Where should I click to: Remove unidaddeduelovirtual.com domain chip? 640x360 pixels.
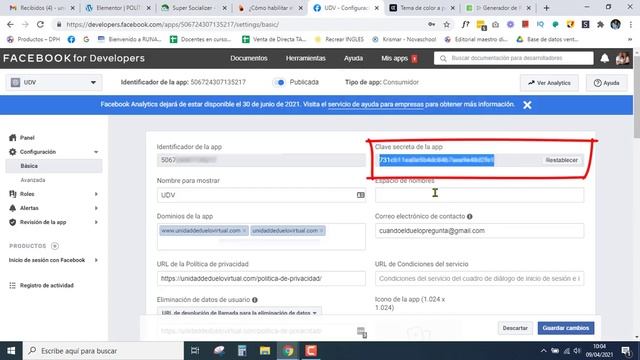[321, 231]
